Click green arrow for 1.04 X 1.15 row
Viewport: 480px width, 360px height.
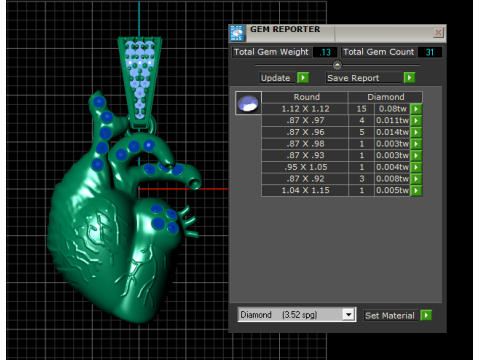pos(416,190)
